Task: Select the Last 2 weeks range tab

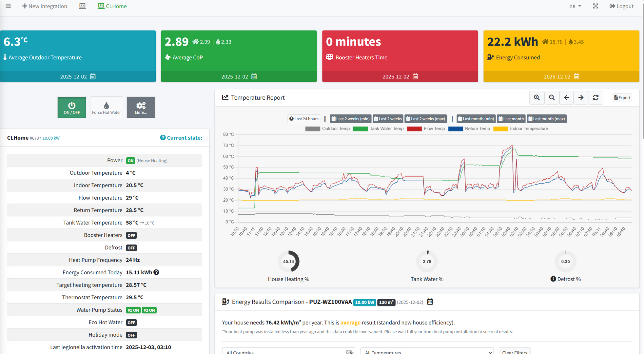Action: coord(388,119)
